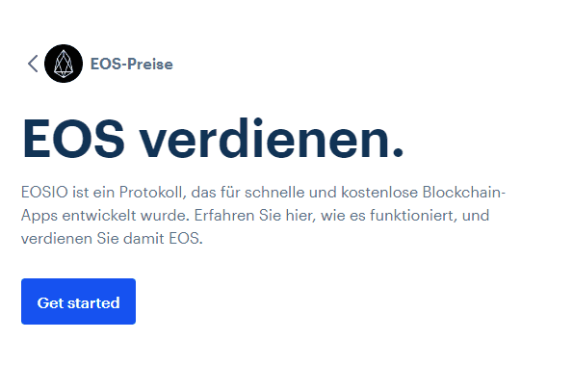The width and height of the screenshot is (573, 392).
Task: Click the Get started button
Action: (x=79, y=301)
